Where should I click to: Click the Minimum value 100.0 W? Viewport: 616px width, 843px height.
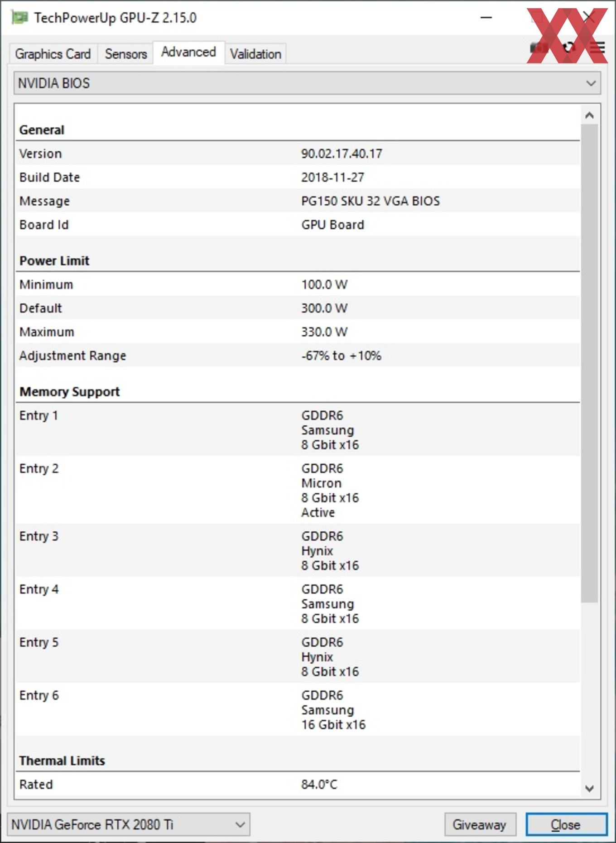pyautogui.click(x=324, y=284)
